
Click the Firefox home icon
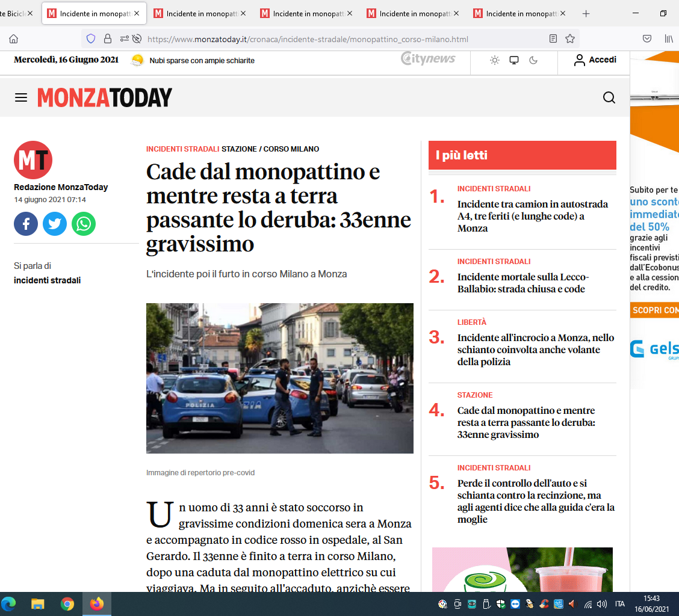13,39
